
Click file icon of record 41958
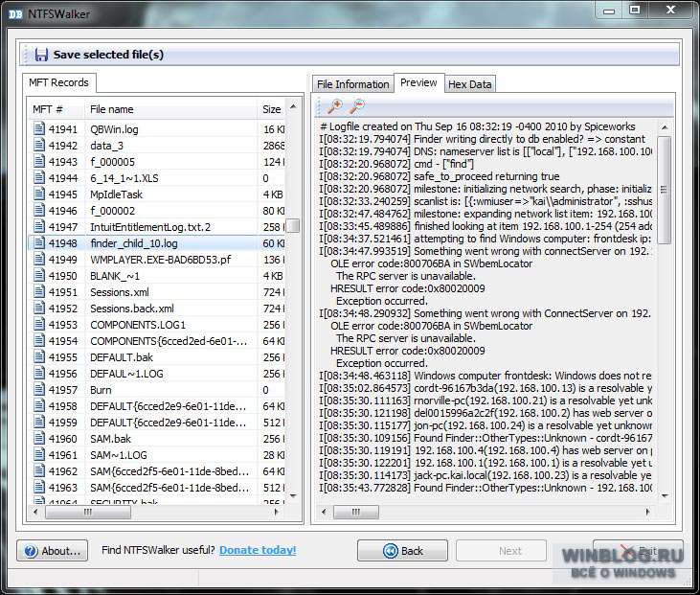tap(39, 406)
